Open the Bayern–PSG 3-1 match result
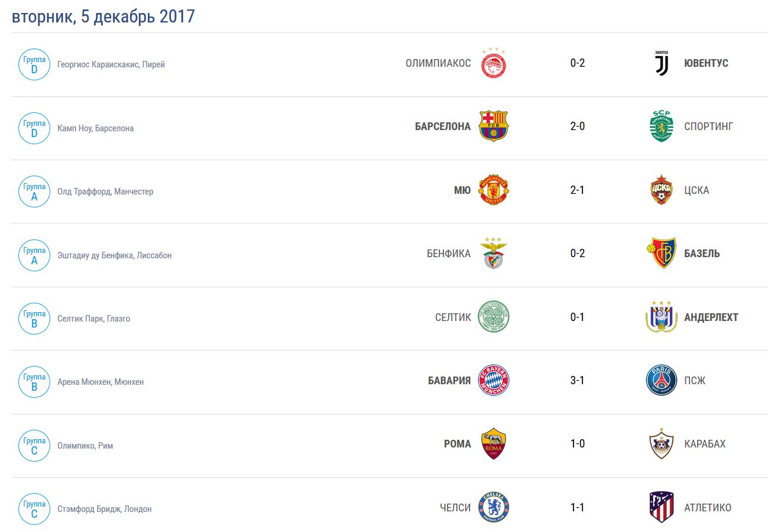This screenshot has width=768, height=532. 578,380
